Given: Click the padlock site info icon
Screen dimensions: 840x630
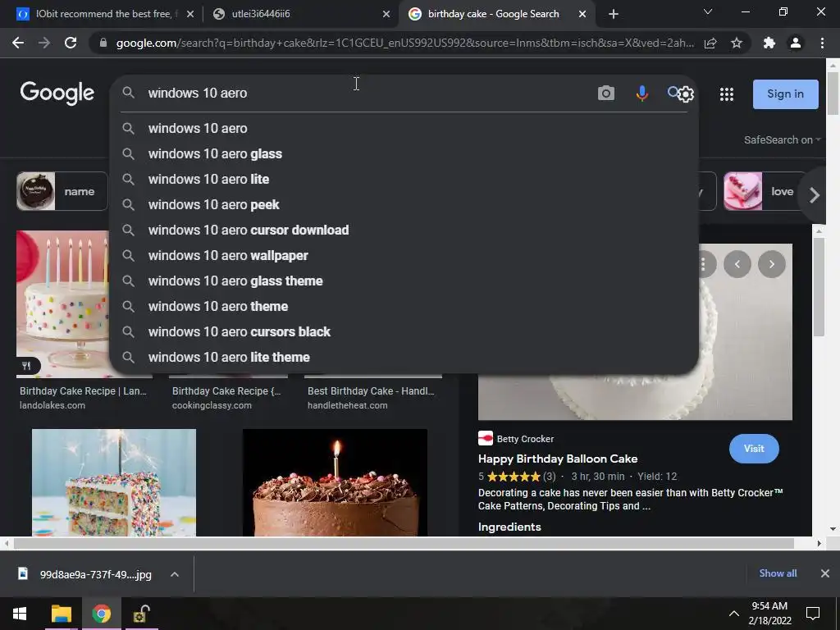Looking at the screenshot, I should (103, 43).
